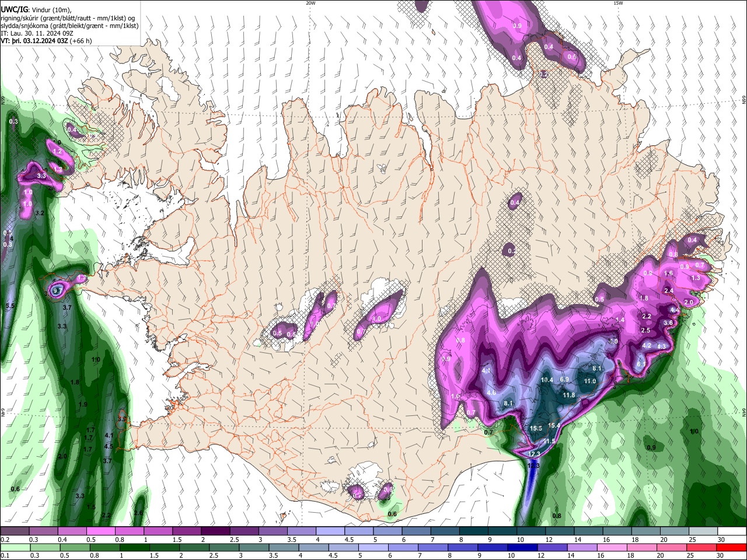The width and height of the screenshot is (747, 560).
Task: Click the '4.2' value in the southeast
Action: click(x=647, y=345)
